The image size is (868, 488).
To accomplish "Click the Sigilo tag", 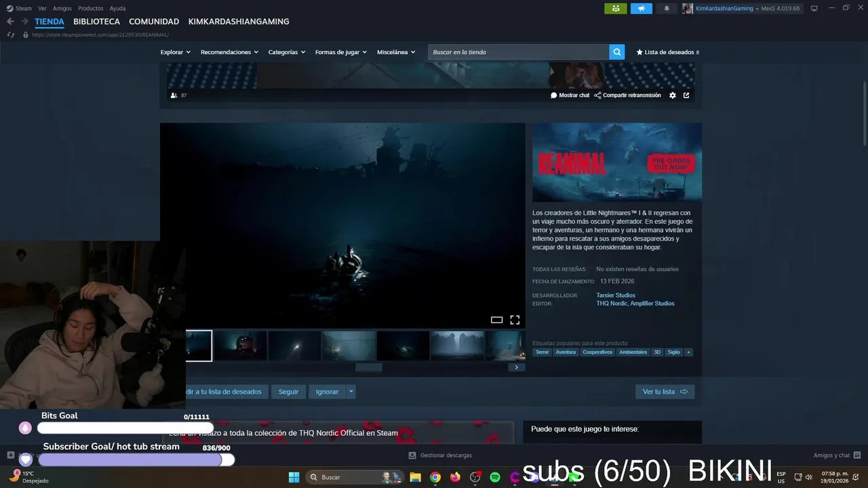I will [x=673, y=352].
